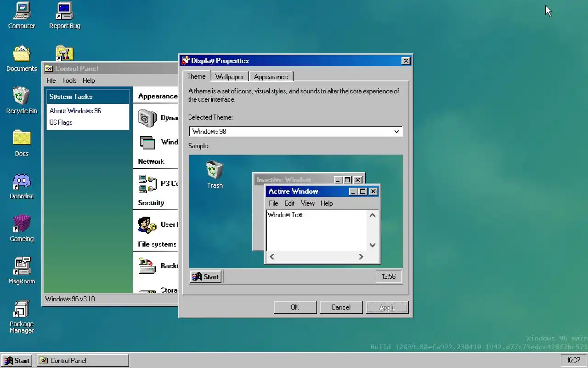Click the Network section heading

click(151, 161)
